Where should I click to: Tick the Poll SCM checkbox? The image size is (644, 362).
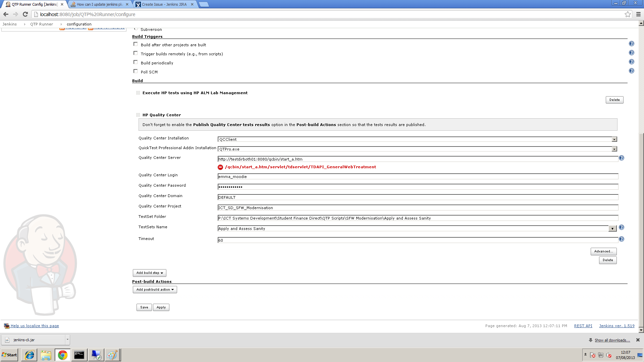(136, 71)
